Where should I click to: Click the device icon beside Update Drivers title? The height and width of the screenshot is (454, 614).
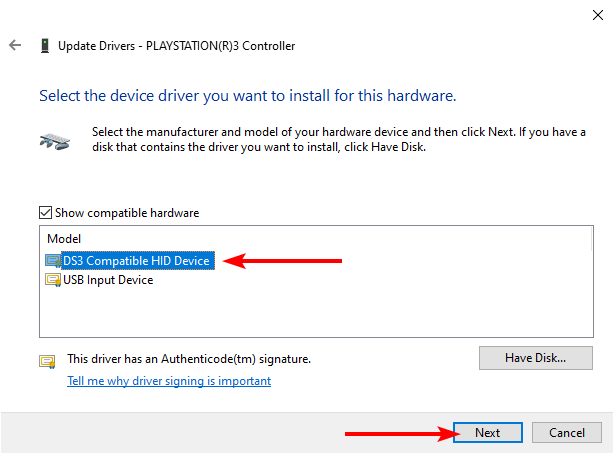[x=45, y=45]
